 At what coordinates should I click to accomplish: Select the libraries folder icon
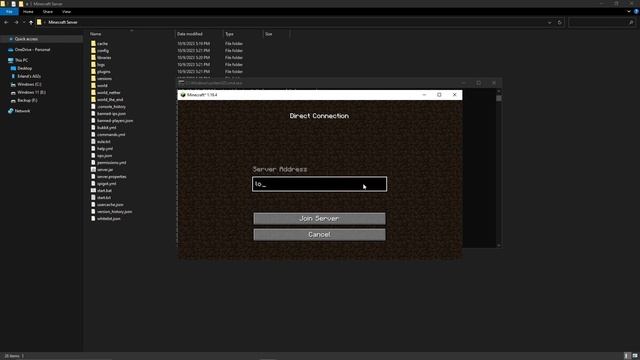[x=93, y=58]
